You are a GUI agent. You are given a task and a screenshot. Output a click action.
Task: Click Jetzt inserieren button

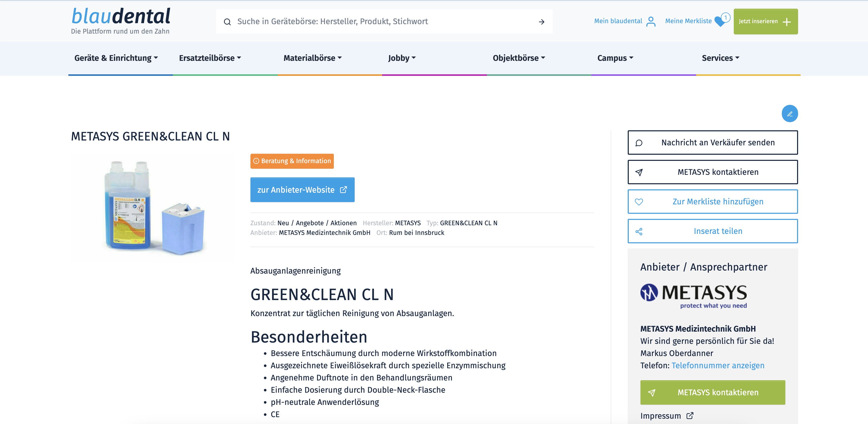766,22
